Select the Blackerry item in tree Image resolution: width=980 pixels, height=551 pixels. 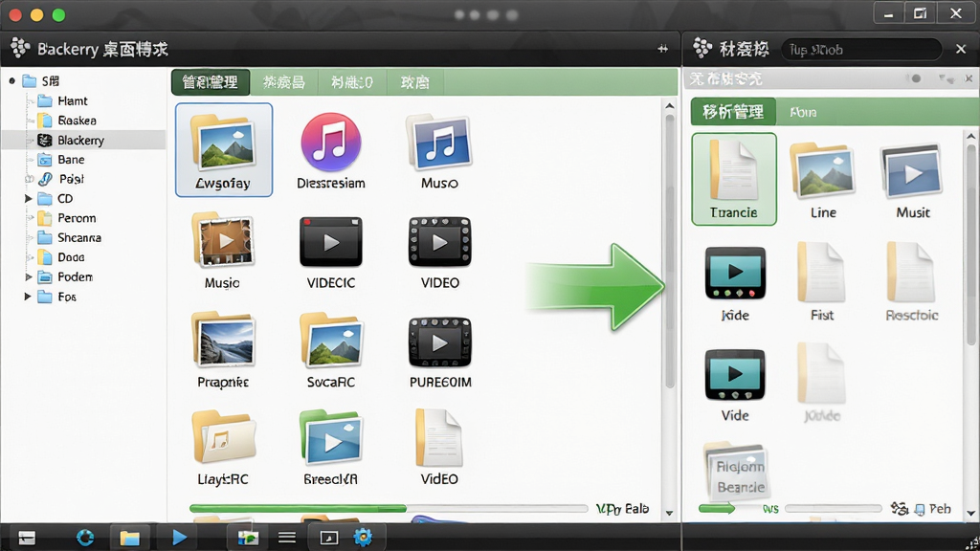71,140
